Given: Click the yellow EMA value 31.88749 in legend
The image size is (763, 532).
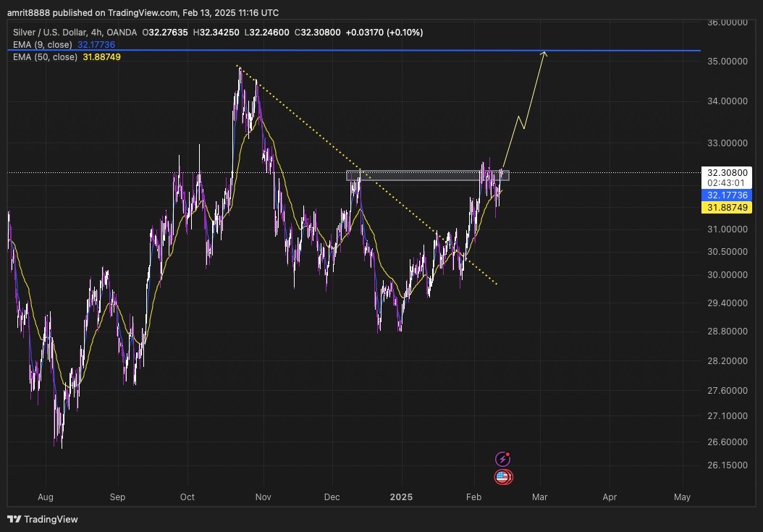Looking at the screenshot, I should 101,57.
